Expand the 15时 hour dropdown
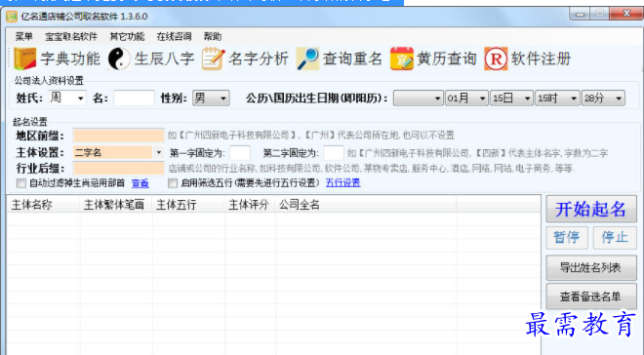The width and height of the screenshot is (644, 355). [x=574, y=99]
